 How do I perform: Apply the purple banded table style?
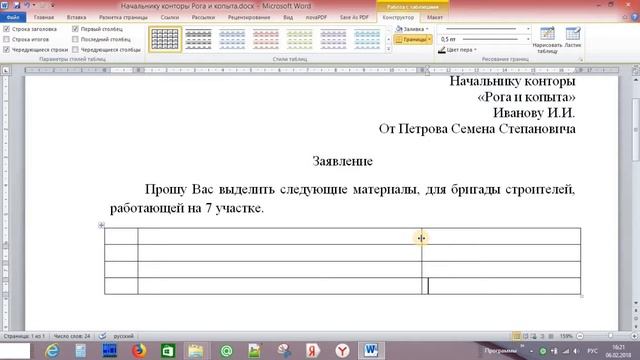tap(333, 40)
